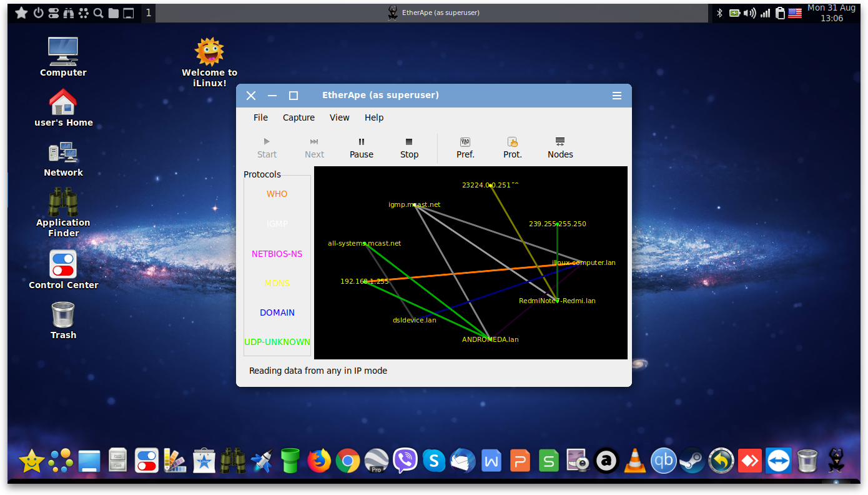Select the IGMP protocol in legend

(277, 224)
